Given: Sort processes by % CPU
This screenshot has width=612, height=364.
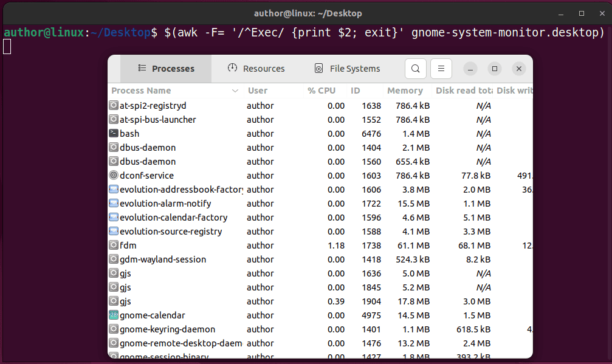Looking at the screenshot, I should click(321, 90).
